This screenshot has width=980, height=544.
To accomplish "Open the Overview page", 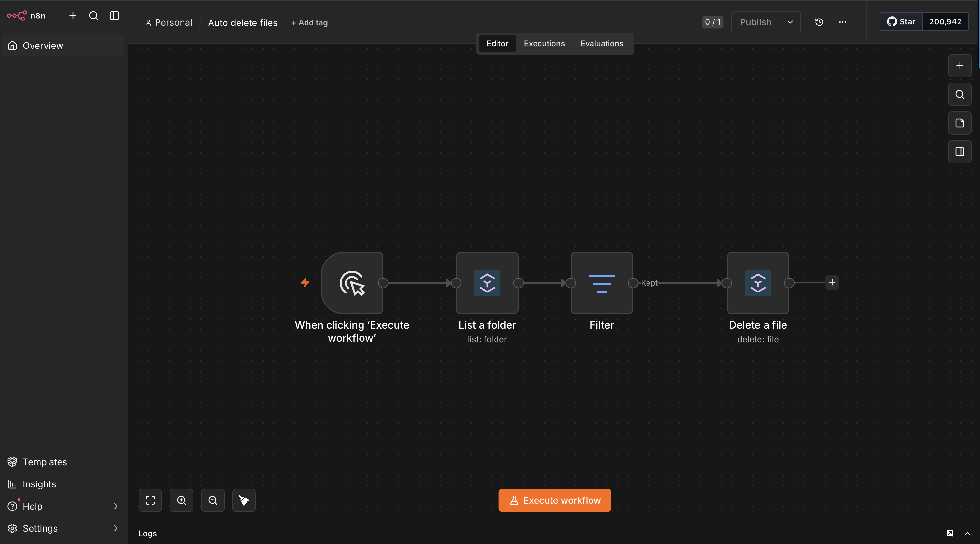I will [x=63, y=46].
